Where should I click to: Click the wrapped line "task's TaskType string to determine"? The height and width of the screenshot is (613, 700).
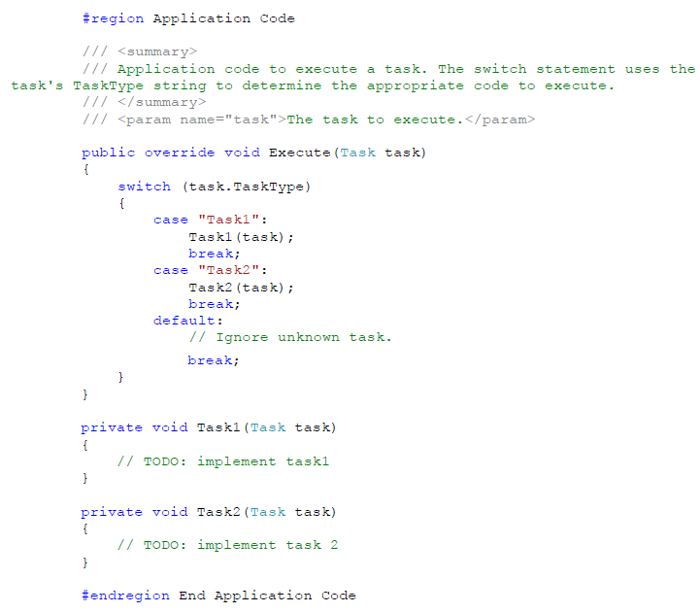tap(313, 85)
